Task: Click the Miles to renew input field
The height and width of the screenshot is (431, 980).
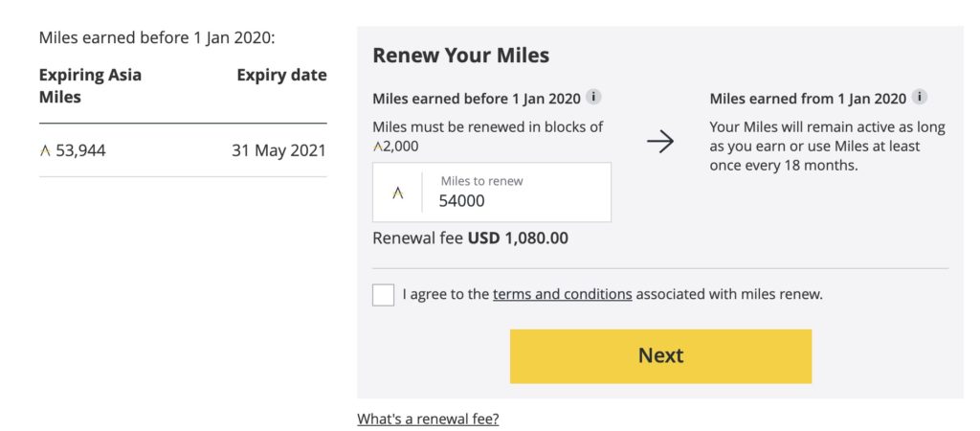Action: point(517,200)
